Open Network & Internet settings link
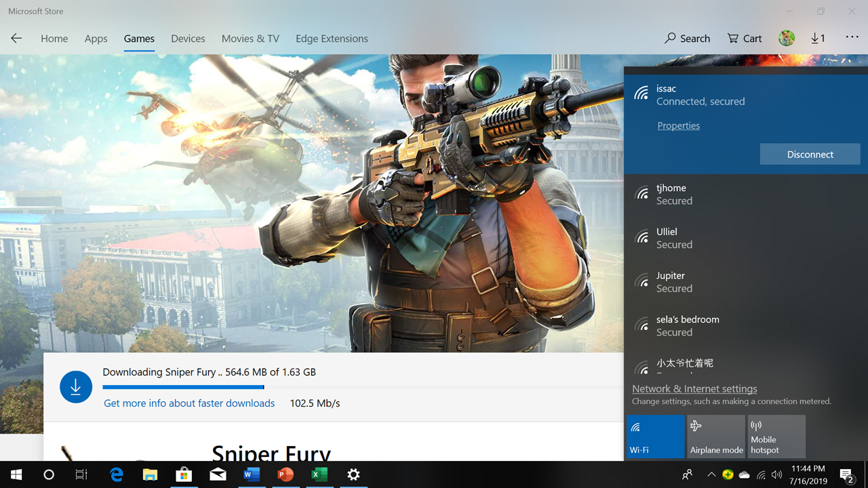 coord(694,389)
